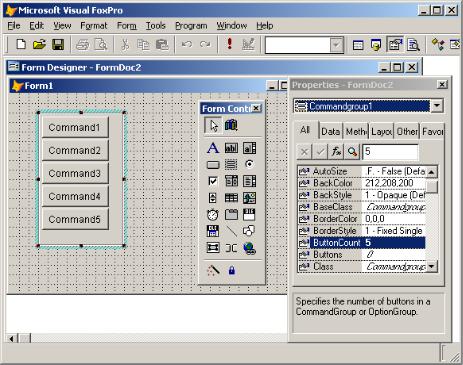
Task: Open the fx expression builder button
Action: [336, 152]
